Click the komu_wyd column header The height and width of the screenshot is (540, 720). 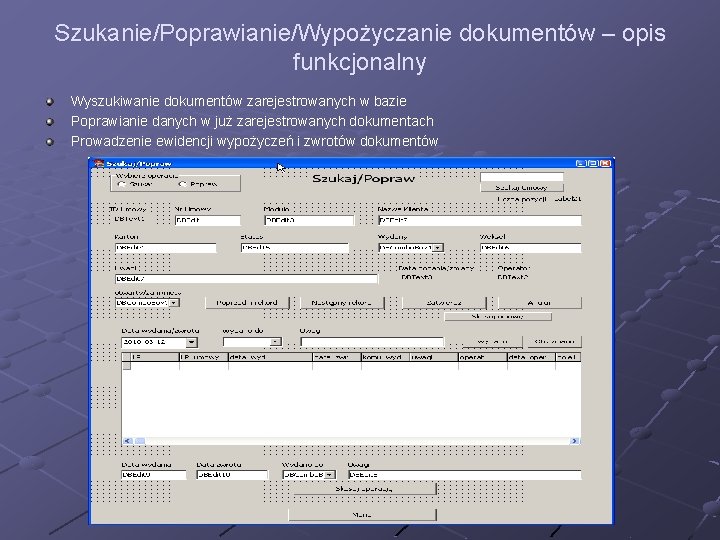(x=385, y=357)
